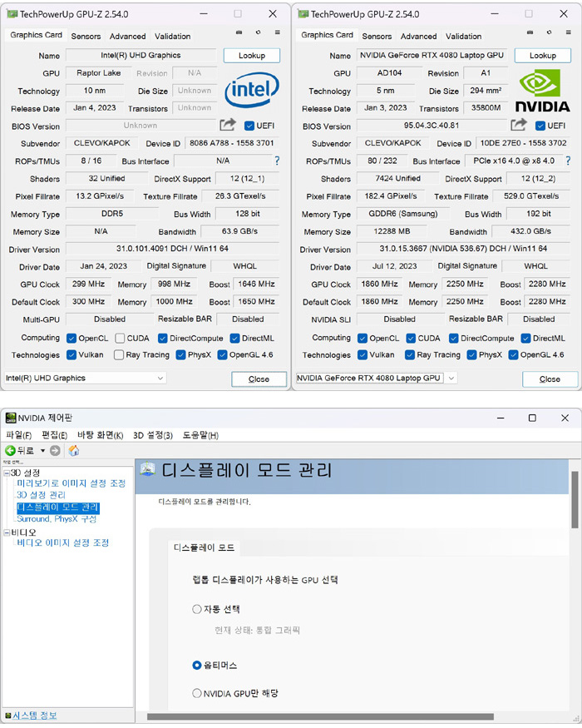
Task: Click the display mode page header icon
Action: (148, 469)
